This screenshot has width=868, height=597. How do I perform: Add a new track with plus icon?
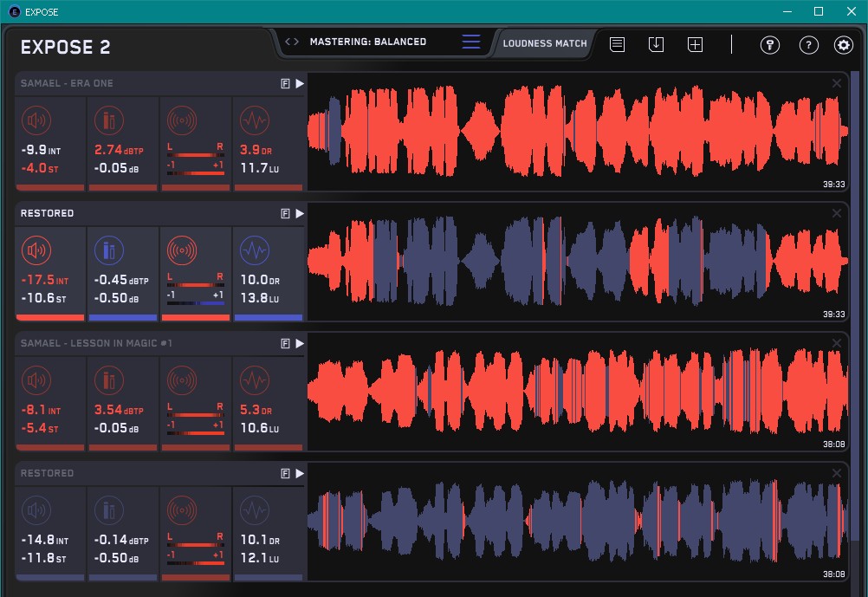pyautogui.click(x=695, y=44)
